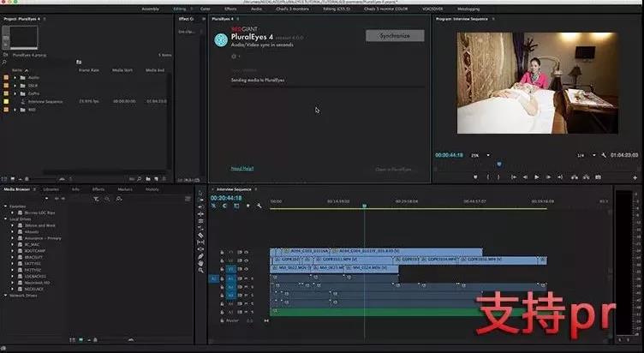The image size is (644, 353).
Task: Toggle the A1 source patching indicator
Action: tap(214, 278)
